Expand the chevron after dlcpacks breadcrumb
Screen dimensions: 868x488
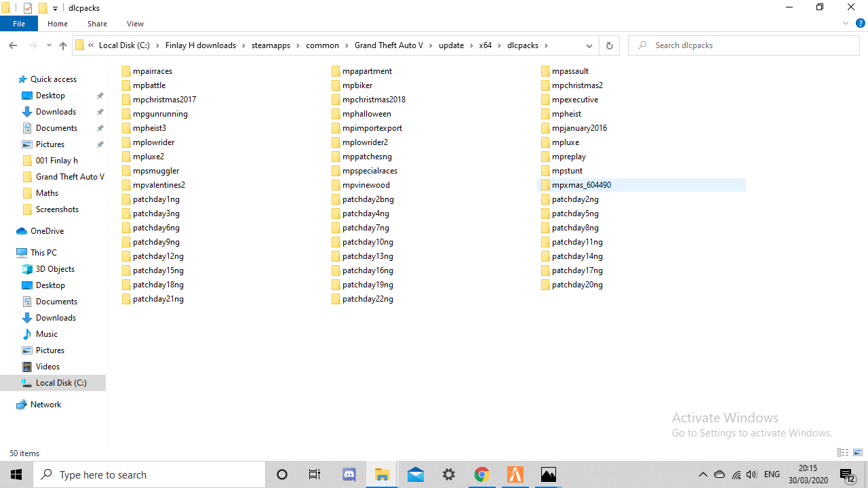[x=546, y=45]
